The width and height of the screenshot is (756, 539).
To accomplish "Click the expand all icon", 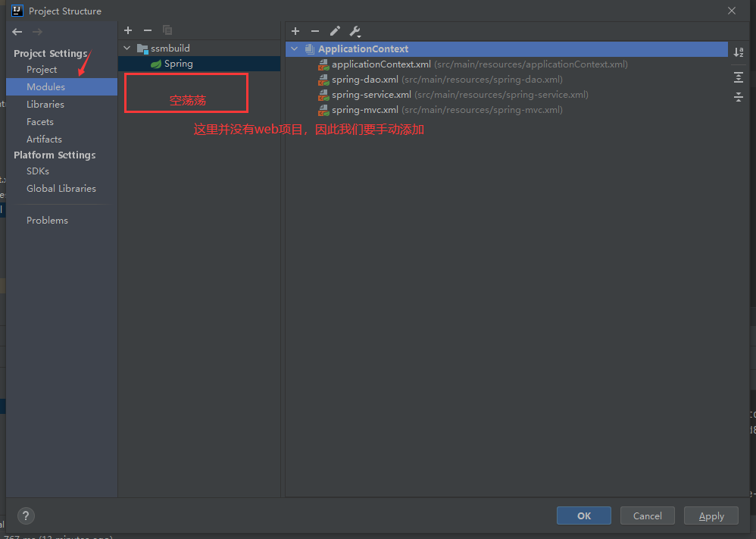I will point(738,77).
